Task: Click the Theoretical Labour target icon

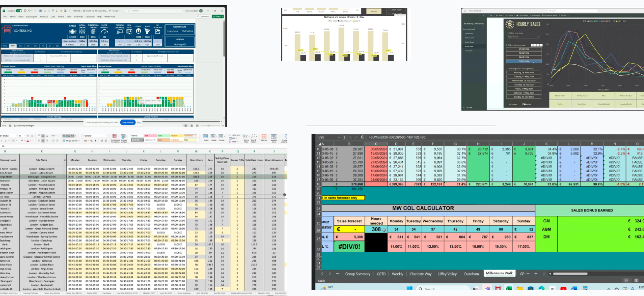Action: [93, 32]
